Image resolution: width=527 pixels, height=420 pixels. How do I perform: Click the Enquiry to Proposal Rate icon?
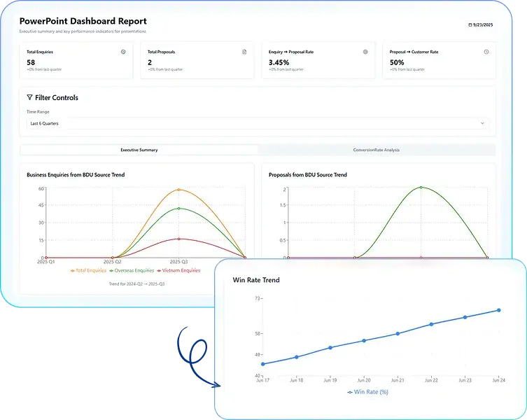click(x=365, y=52)
